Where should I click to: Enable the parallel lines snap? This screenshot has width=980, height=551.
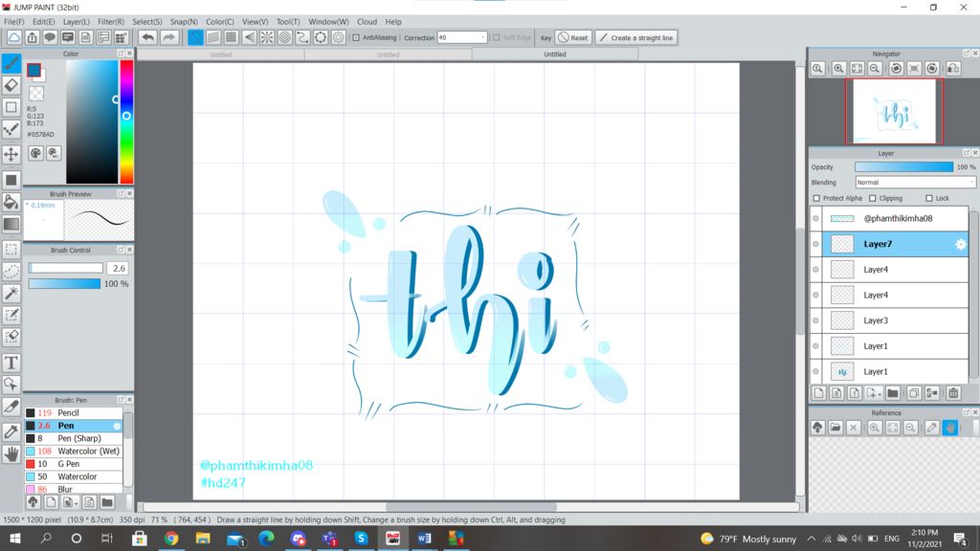coord(213,37)
